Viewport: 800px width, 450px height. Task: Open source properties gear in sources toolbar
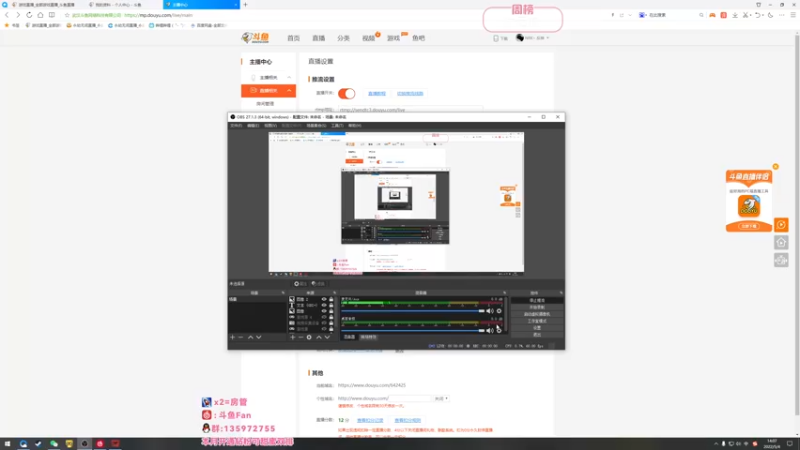(309, 337)
